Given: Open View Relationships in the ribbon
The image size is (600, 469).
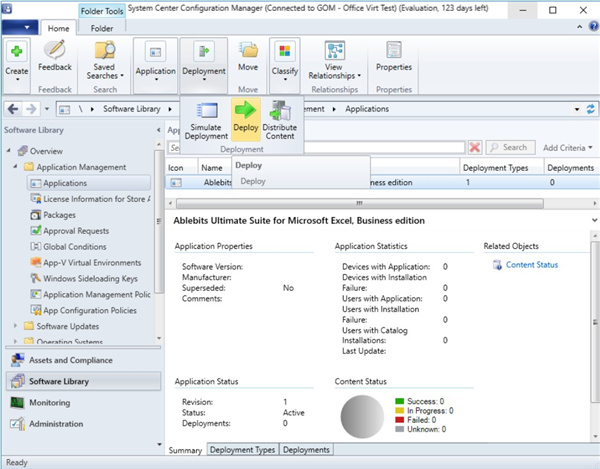Looking at the screenshot, I should tap(334, 61).
